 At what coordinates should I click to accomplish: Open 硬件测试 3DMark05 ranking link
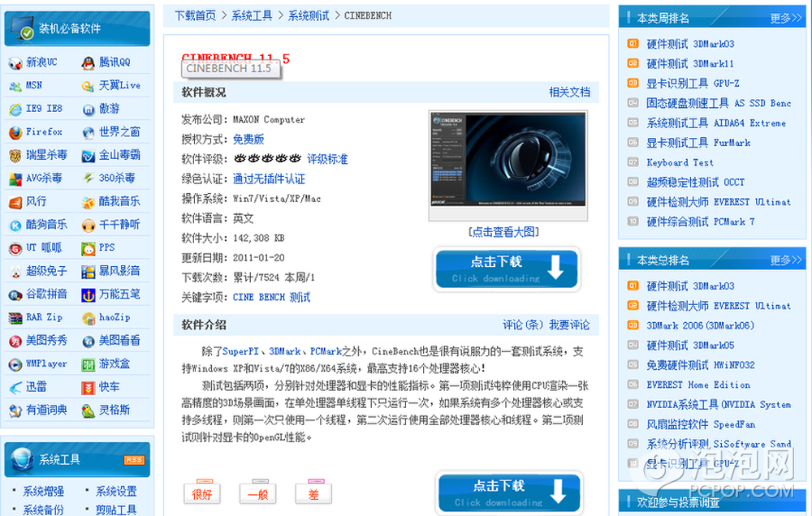[690, 345]
